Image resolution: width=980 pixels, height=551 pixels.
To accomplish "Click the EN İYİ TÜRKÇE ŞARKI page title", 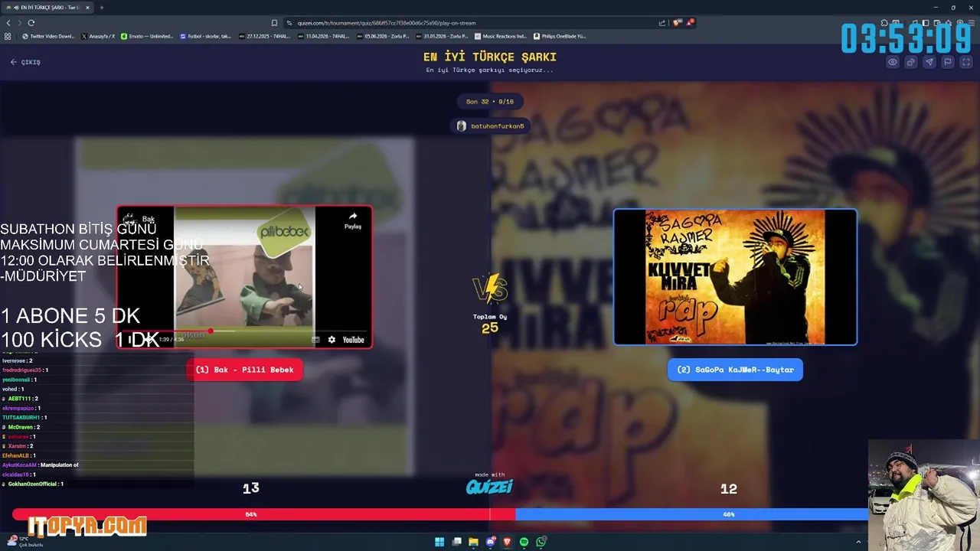I will (490, 57).
